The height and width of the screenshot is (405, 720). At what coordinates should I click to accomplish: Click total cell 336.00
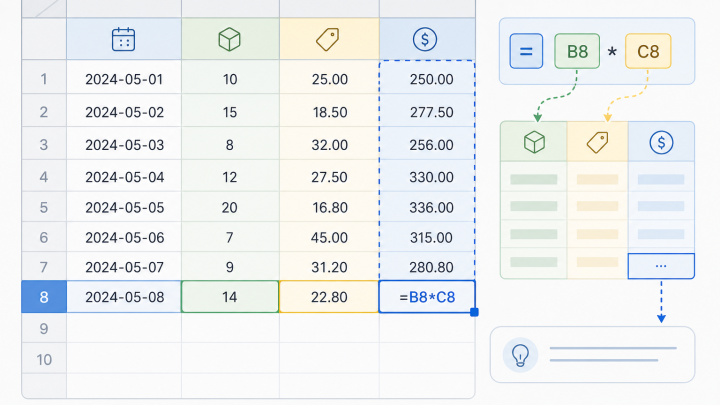pos(427,207)
